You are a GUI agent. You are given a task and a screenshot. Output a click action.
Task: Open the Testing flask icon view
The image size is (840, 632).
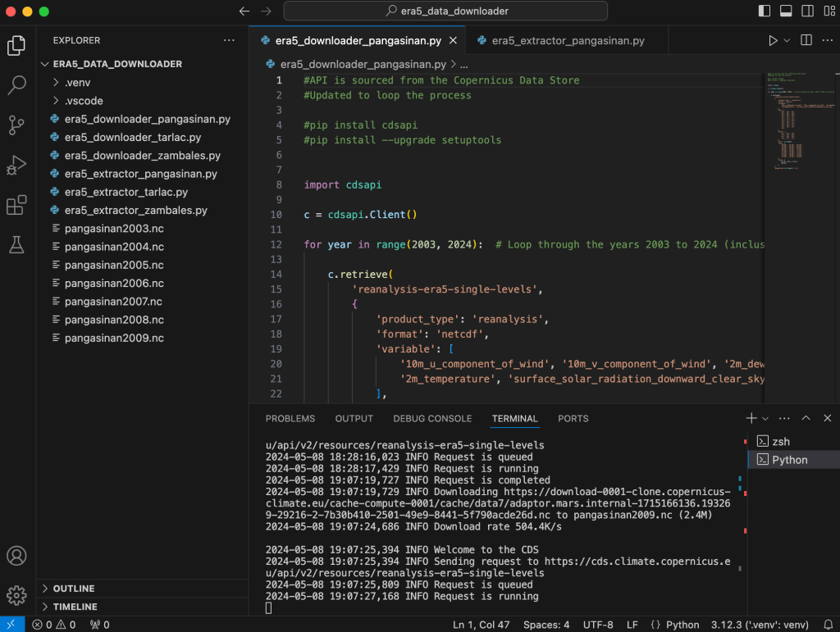point(16,244)
